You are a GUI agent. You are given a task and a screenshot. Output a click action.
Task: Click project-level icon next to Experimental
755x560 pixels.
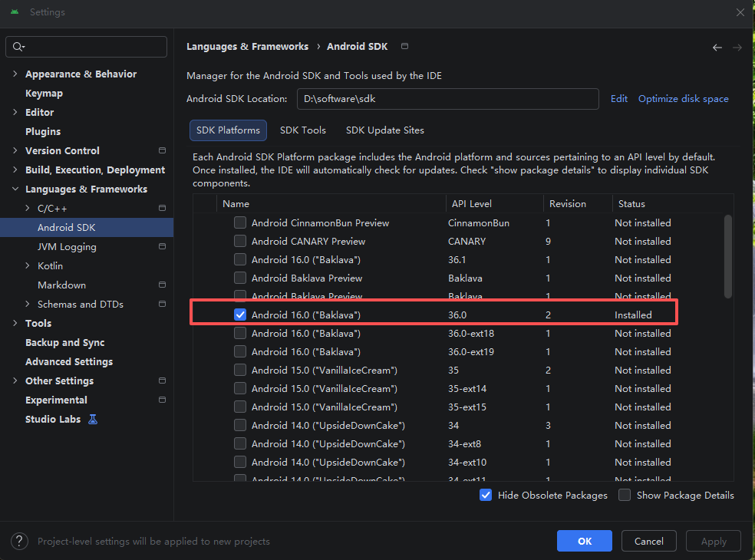tap(162, 400)
